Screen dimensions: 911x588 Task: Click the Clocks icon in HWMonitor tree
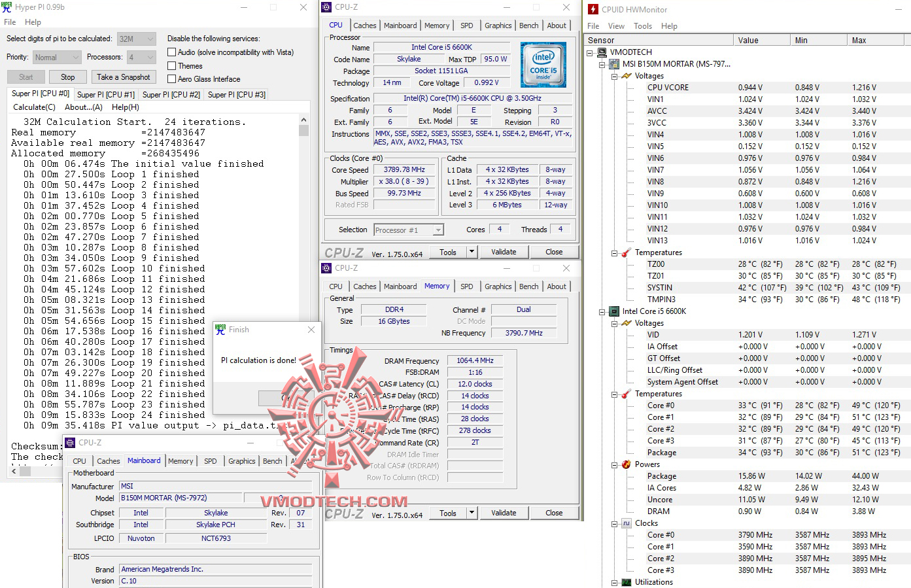pos(627,523)
